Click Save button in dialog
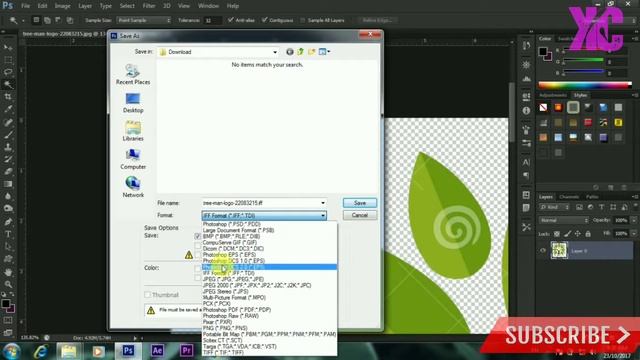 pyautogui.click(x=360, y=203)
